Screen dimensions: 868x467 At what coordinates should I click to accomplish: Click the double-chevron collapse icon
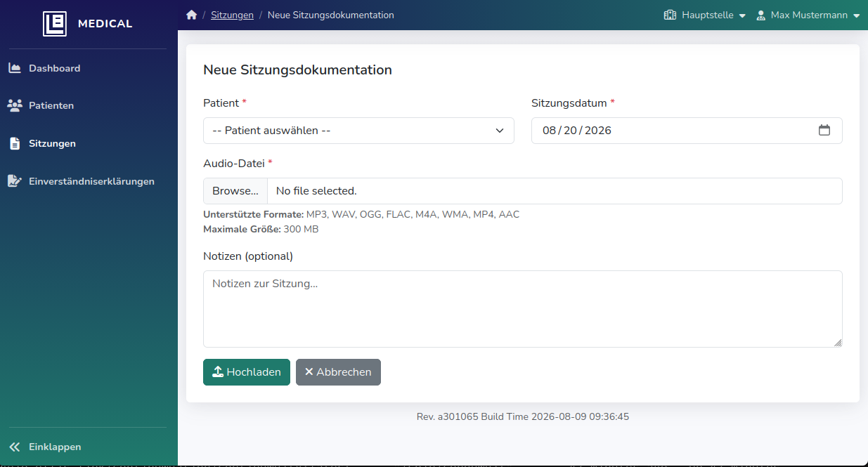click(x=15, y=447)
